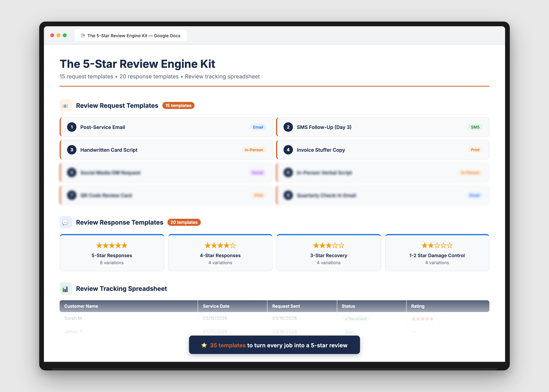The width and height of the screenshot is (549, 392).
Task: Select the 3-Star Recovery template card
Action: [x=328, y=252]
